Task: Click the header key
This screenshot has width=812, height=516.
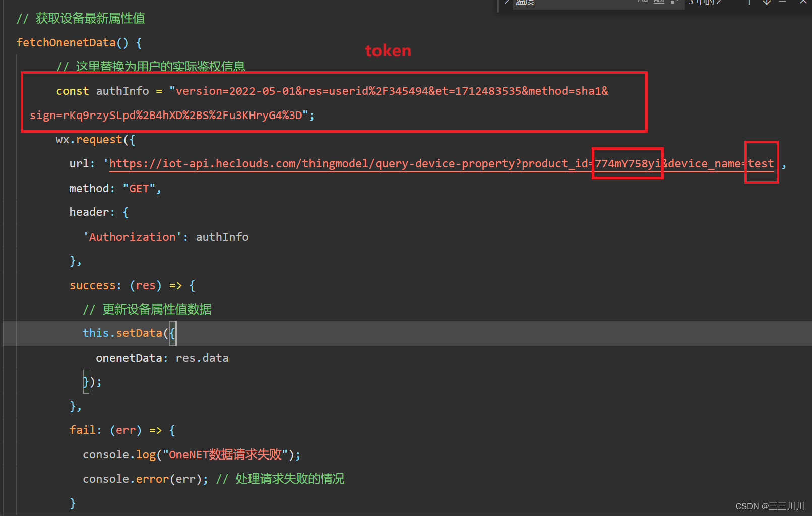Action: [89, 212]
